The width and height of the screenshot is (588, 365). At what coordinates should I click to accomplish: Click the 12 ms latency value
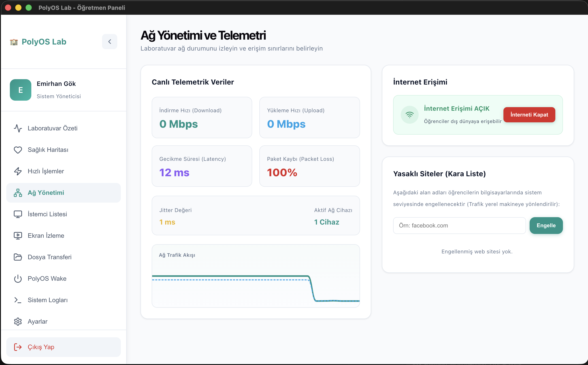pyautogui.click(x=174, y=173)
